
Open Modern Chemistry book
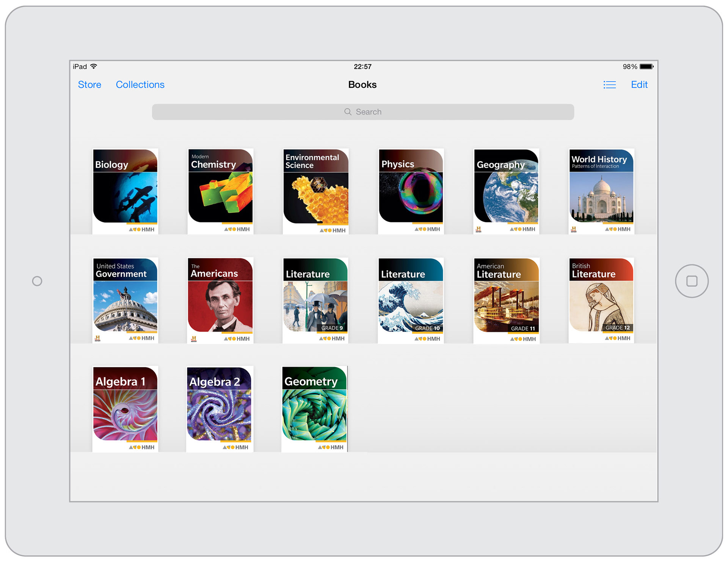click(x=220, y=191)
